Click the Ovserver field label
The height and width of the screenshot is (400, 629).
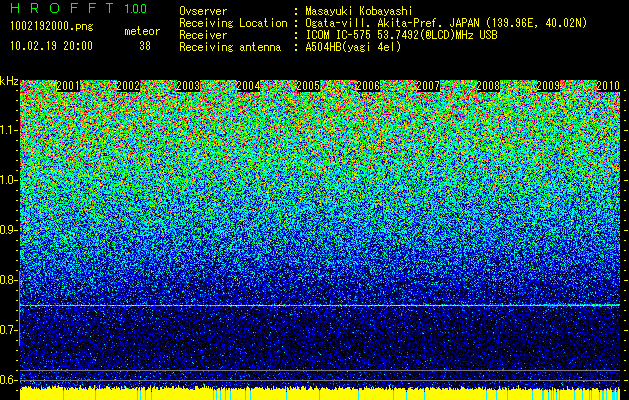pyautogui.click(x=203, y=11)
